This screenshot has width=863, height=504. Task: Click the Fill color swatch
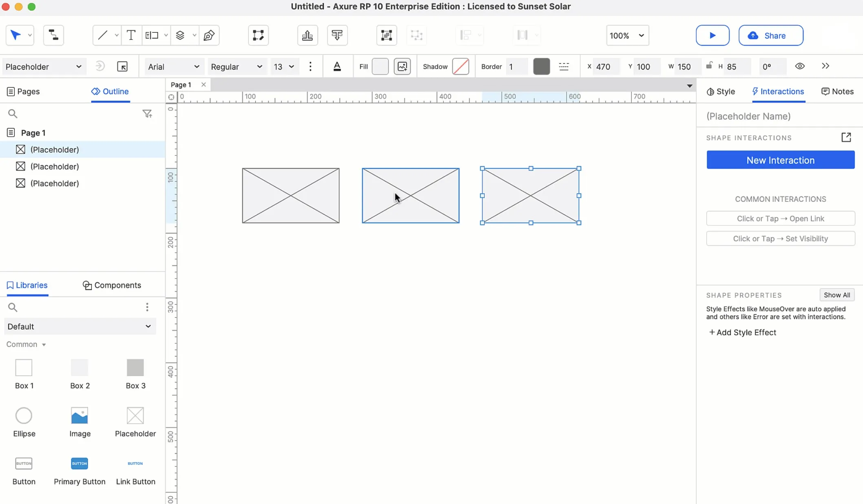380,66
